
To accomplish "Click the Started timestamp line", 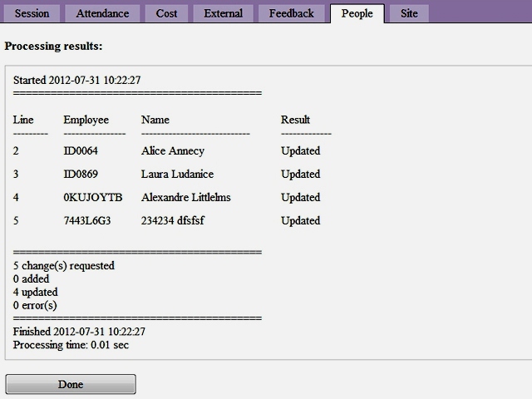I will [76, 81].
